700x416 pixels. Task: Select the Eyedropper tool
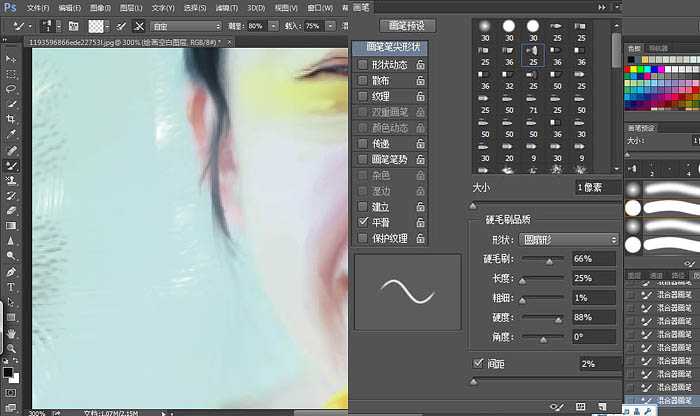click(11, 134)
